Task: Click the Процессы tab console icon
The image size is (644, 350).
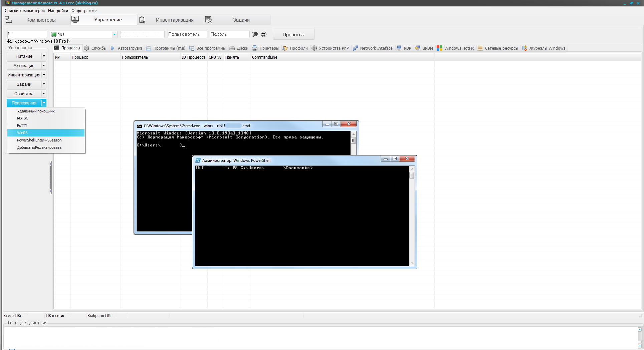Action: point(56,48)
